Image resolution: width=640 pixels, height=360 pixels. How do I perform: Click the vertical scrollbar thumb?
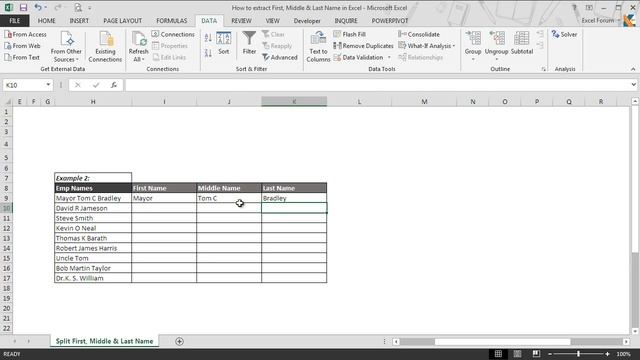click(x=635, y=290)
